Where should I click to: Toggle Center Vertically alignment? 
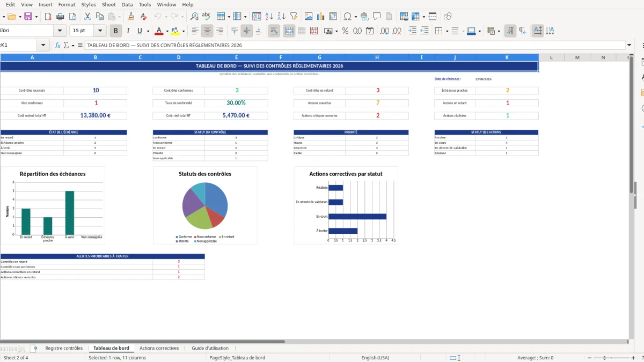click(x=247, y=31)
